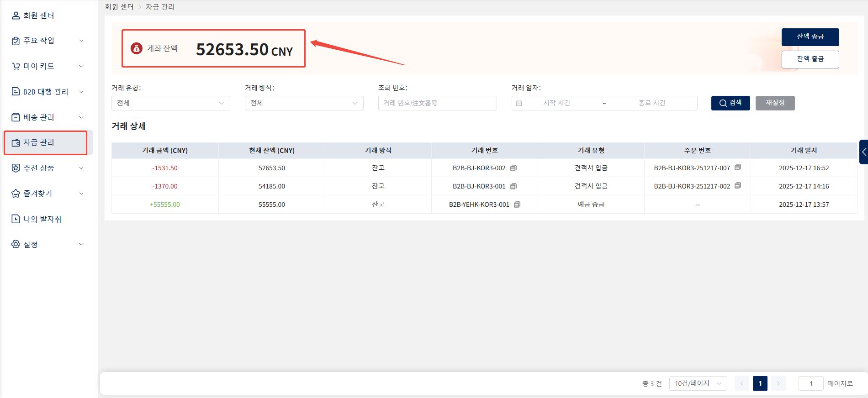
Task: Click the 시작 시간 date field
Action: 557,103
